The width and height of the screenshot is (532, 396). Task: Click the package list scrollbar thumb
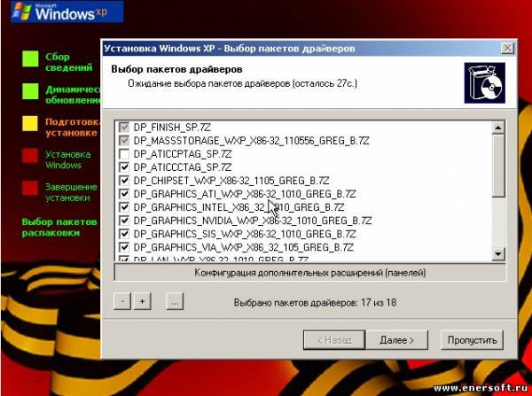point(498,166)
